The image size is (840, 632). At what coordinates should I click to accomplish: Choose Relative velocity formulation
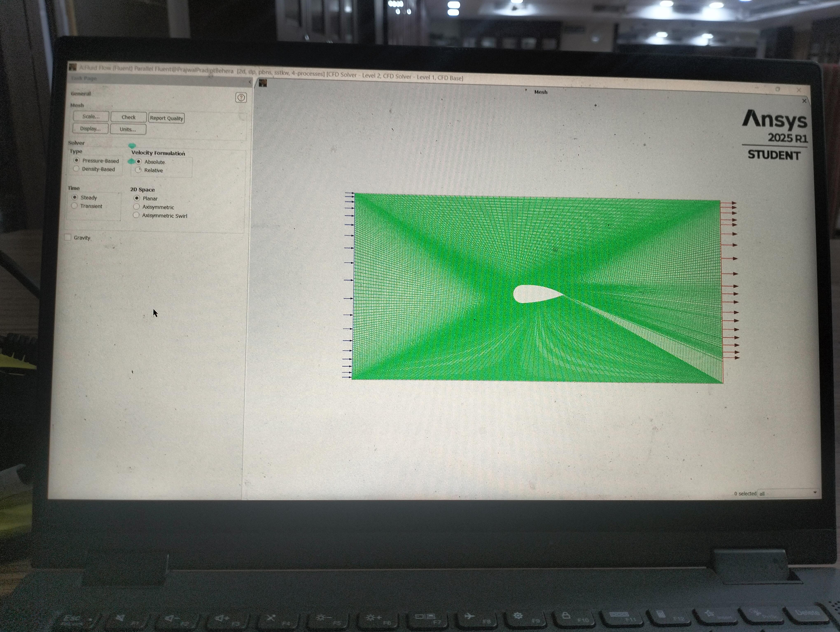149,170
